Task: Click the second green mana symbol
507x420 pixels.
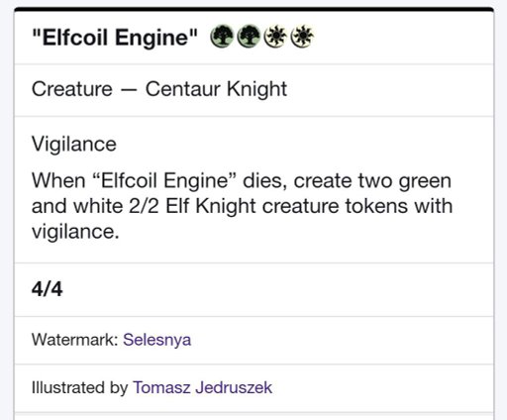Action: (249, 37)
